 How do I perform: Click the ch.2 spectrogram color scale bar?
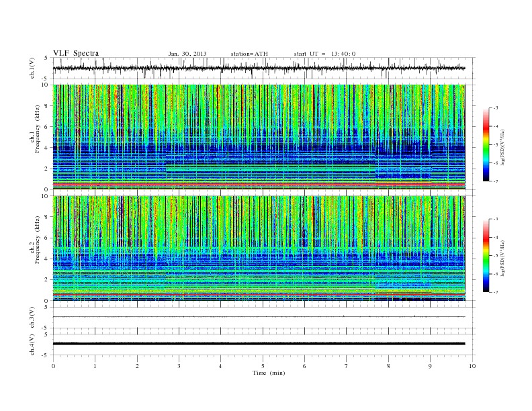pyautogui.click(x=486, y=255)
